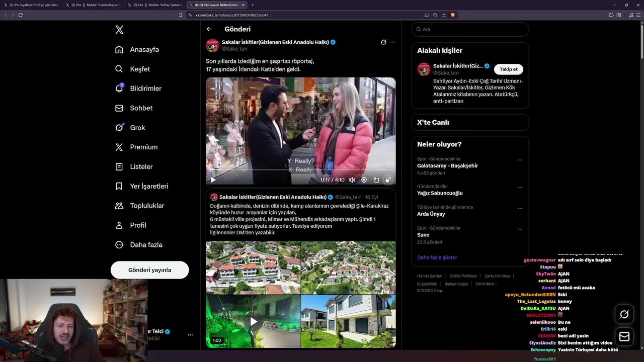Viewport: 644px width, 362px height.
Task: Open options for the Sane trend
Action: point(520,229)
